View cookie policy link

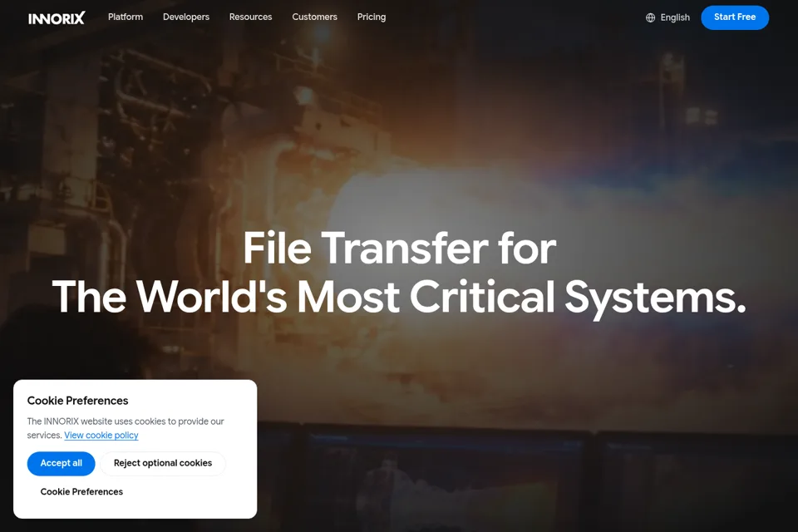coord(101,436)
